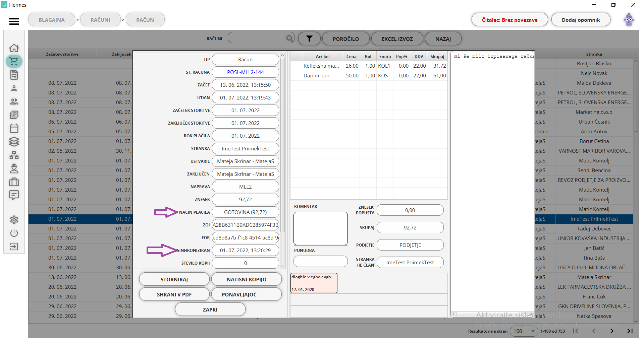Click the NAZAJ button
The image size is (644, 345).
point(443,39)
